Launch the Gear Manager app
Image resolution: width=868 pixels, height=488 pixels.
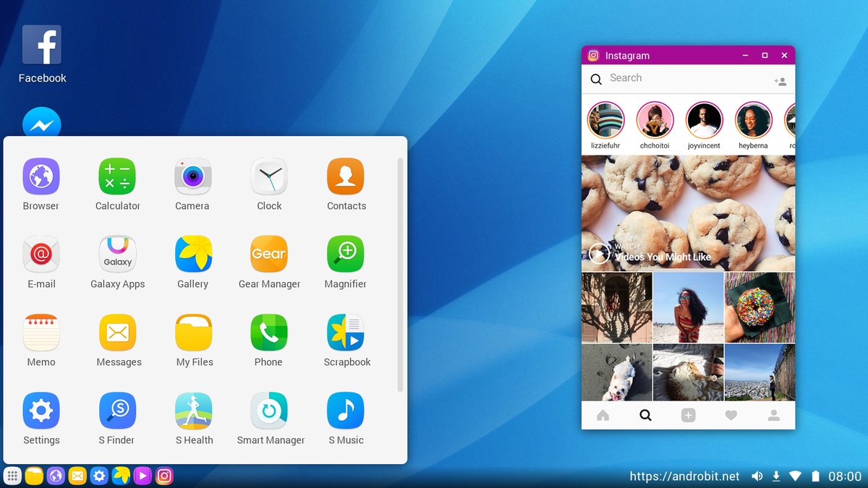click(269, 254)
